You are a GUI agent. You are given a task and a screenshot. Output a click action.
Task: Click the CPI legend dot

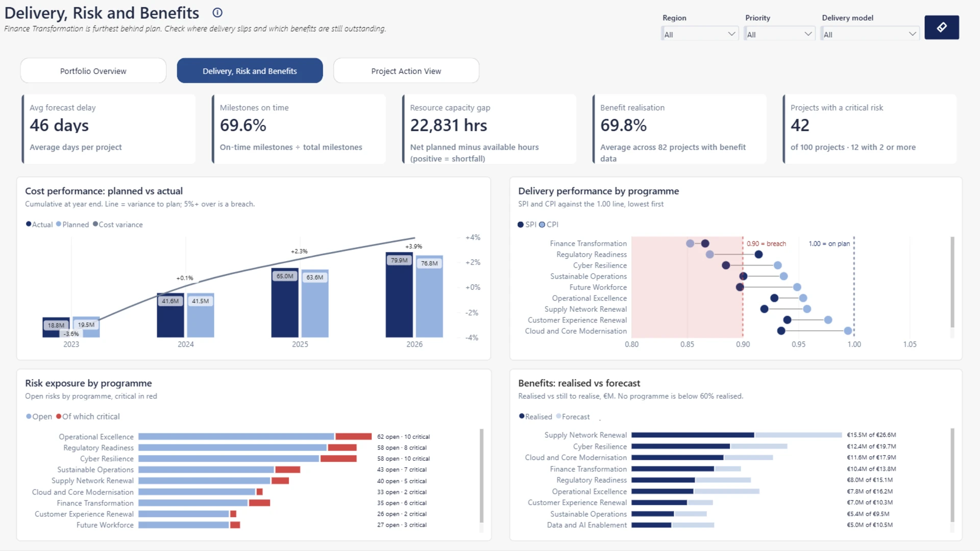coord(542,224)
